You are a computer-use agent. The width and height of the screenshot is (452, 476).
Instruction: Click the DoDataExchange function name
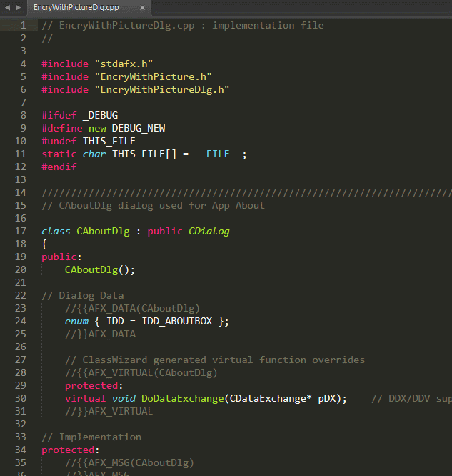click(x=183, y=398)
